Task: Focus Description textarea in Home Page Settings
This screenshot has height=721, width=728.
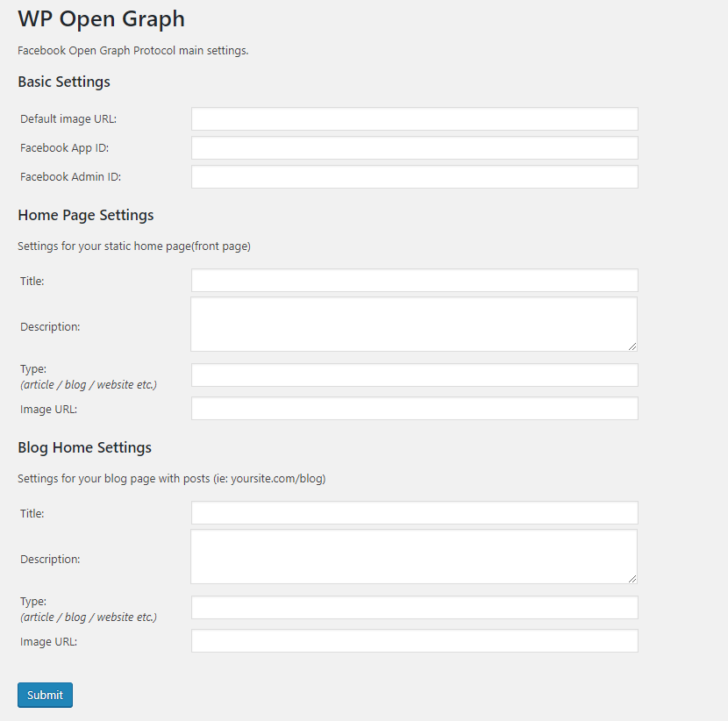Action: 414,324
